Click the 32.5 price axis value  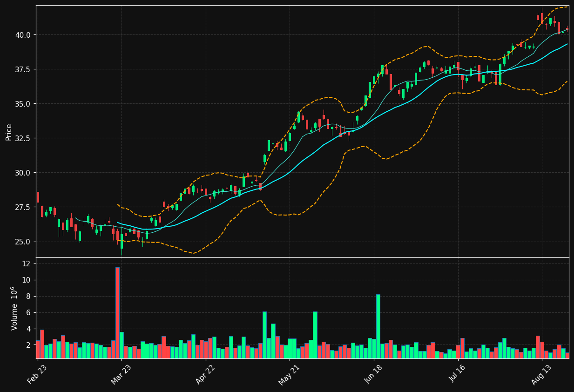pos(23,138)
